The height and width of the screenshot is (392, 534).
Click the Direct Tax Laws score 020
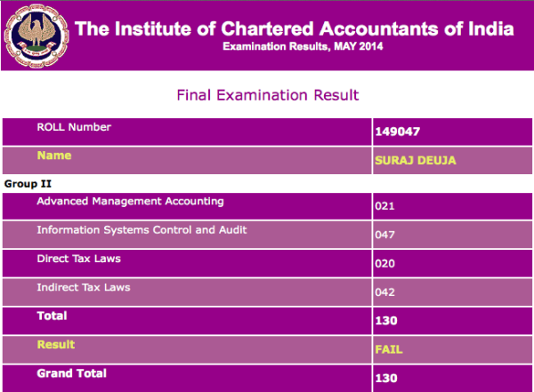pos(384,264)
